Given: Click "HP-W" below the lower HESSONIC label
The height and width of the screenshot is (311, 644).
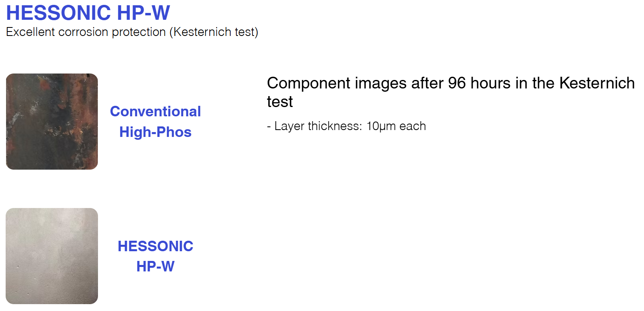Looking at the screenshot, I should 155,267.
